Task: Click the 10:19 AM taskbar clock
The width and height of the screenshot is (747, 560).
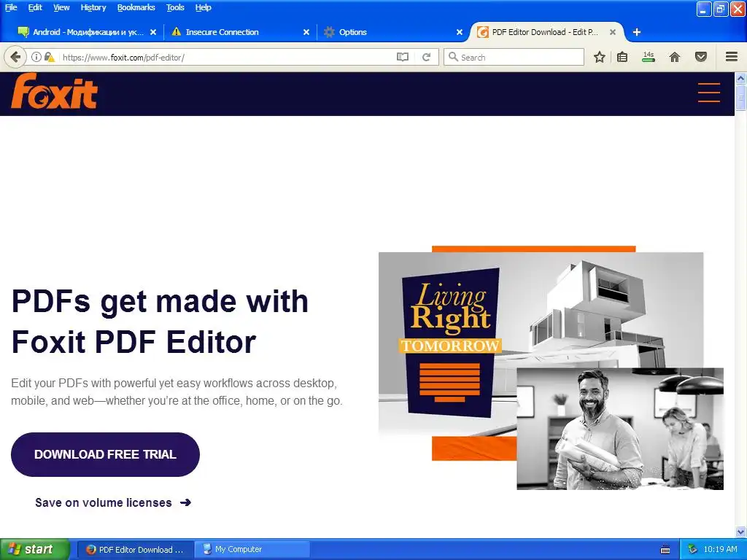Action: (720, 550)
